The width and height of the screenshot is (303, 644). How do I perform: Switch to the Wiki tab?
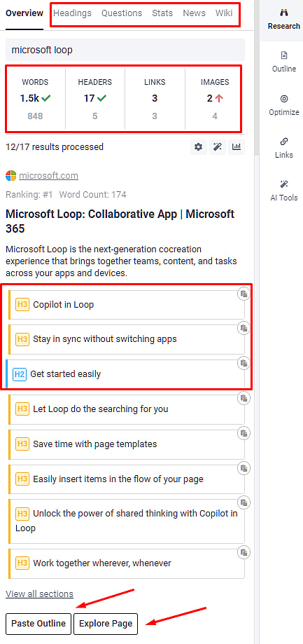224,13
